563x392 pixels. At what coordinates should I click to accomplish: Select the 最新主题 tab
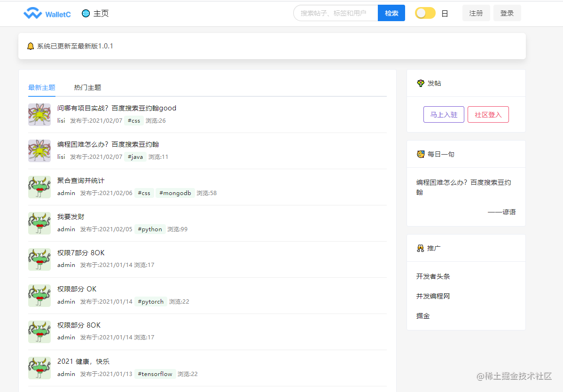coord(42,87)
